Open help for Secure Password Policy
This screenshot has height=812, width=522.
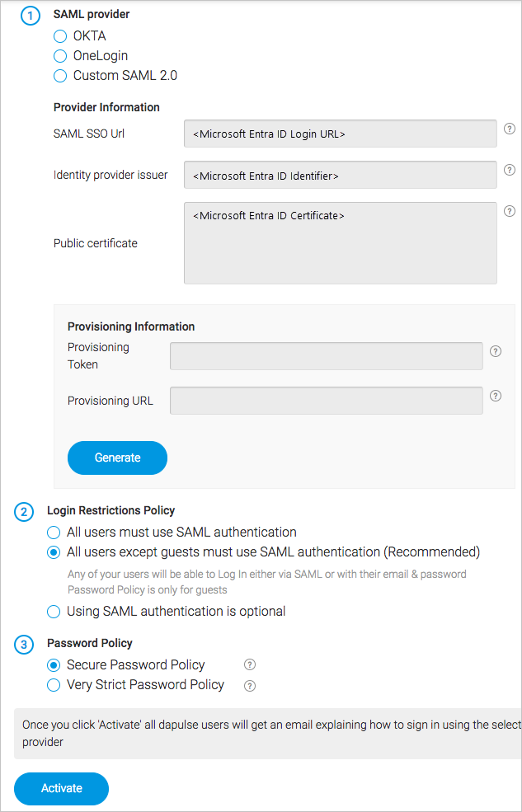[249, 664]
